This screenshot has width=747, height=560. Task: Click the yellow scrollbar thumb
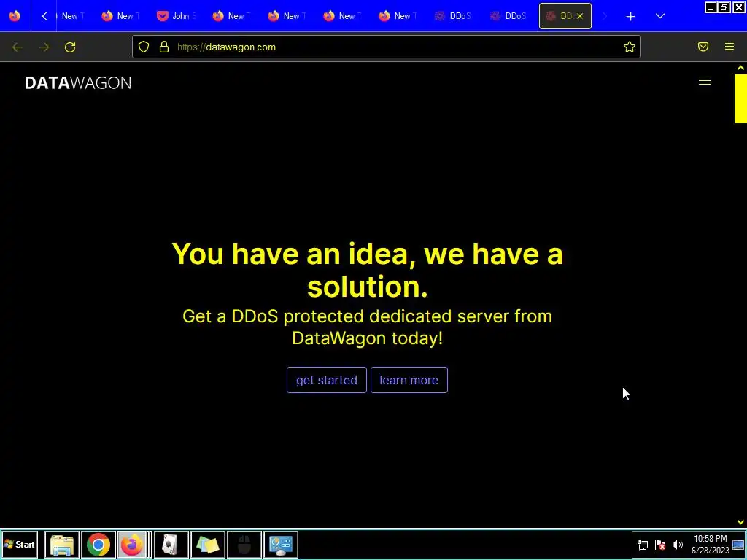click(740, 98)
